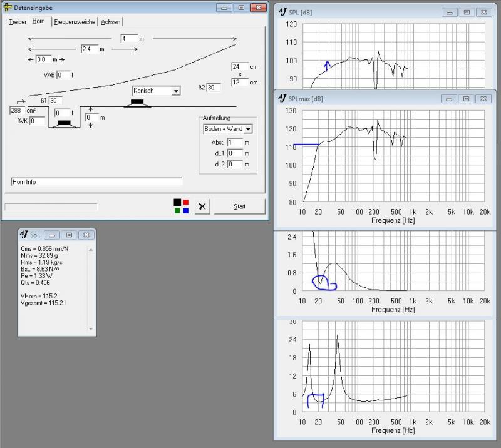Screen dimensions: 501x448
Task: Expand the Boden + Wand placement dropdown
Action: point(248,129)
